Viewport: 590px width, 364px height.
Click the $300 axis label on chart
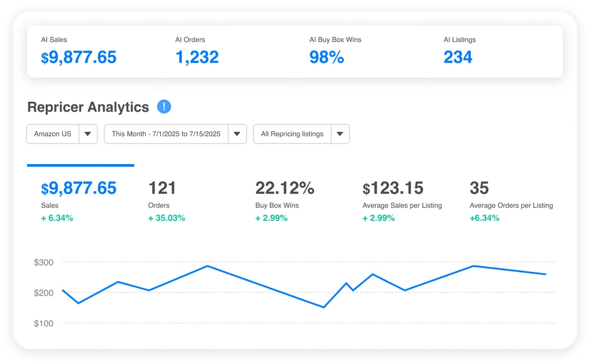(x=44, y=262)
